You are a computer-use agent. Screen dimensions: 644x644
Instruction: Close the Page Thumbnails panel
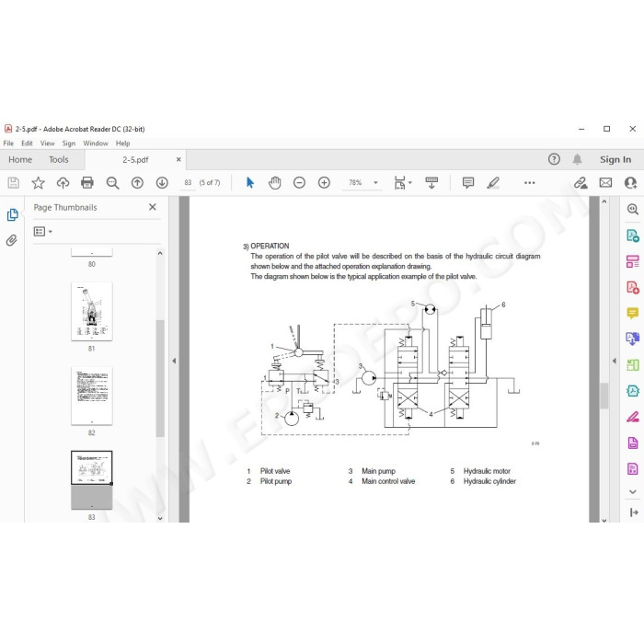[x=153, y=207]
